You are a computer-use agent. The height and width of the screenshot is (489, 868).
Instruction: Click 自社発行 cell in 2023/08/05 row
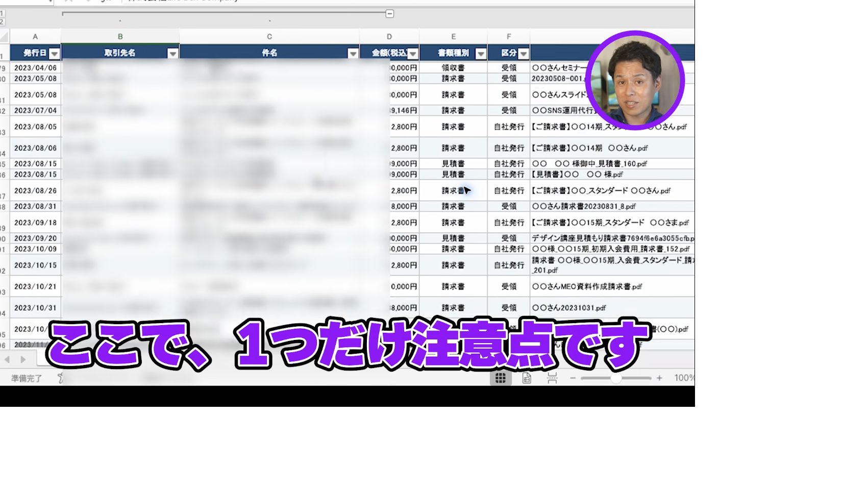point(509,127)
